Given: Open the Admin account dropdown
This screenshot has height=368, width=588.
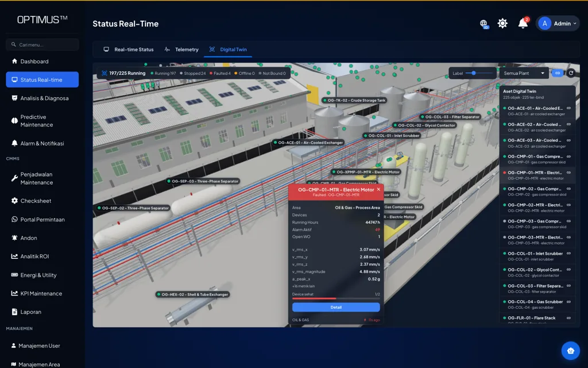Looking at the screenshot, I should click(x=557, y=23).
